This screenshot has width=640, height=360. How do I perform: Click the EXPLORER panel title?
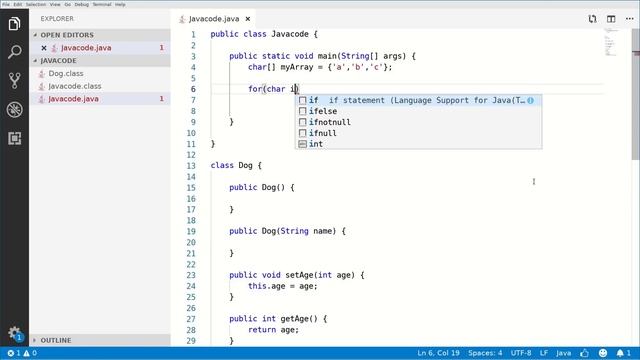(57, 19)
